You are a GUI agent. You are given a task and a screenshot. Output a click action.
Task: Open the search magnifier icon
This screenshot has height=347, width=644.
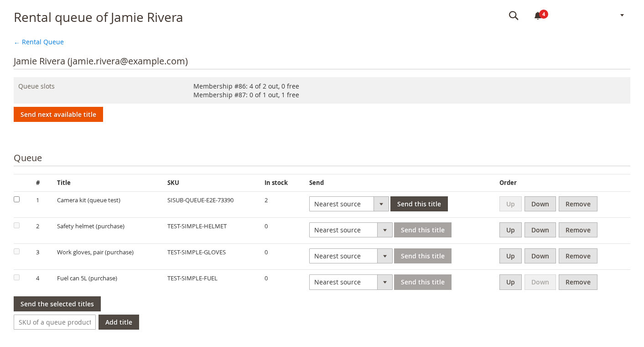click(514, 16)
